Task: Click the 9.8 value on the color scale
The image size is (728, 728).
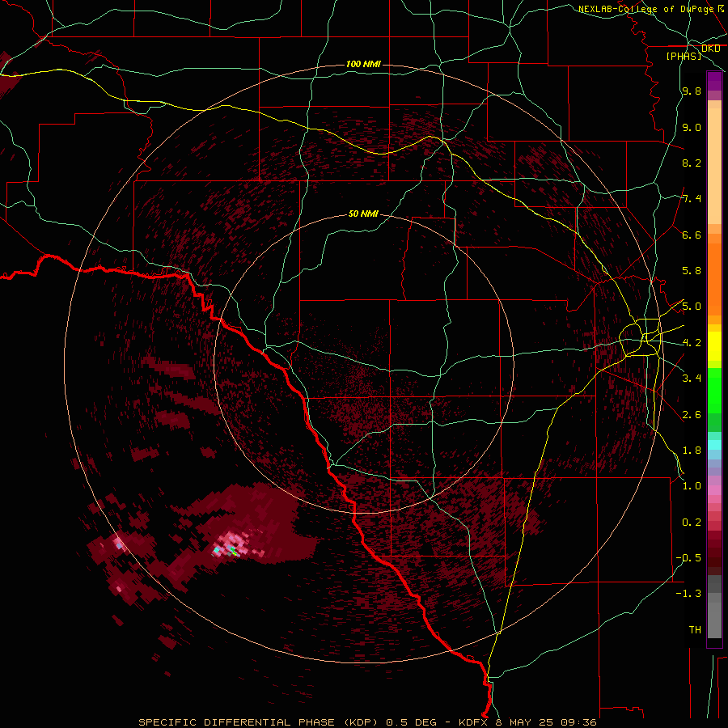Action: coord(692,91)
